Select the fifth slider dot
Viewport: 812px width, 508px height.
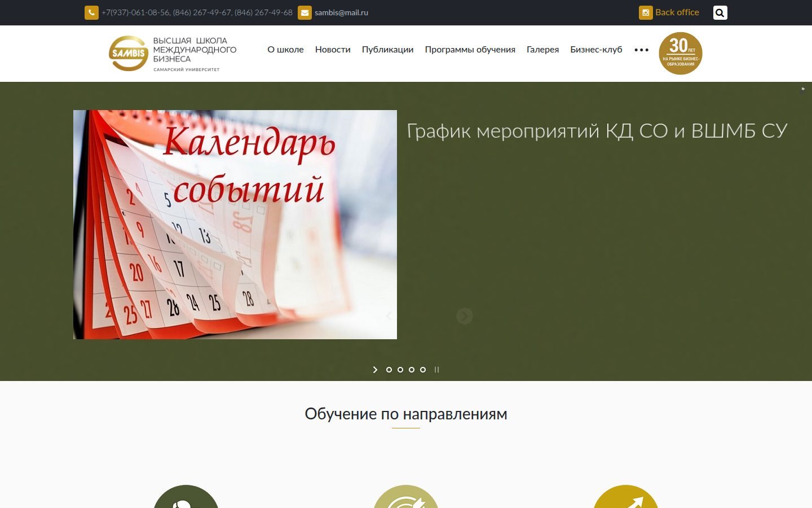(x=423, y=370)
